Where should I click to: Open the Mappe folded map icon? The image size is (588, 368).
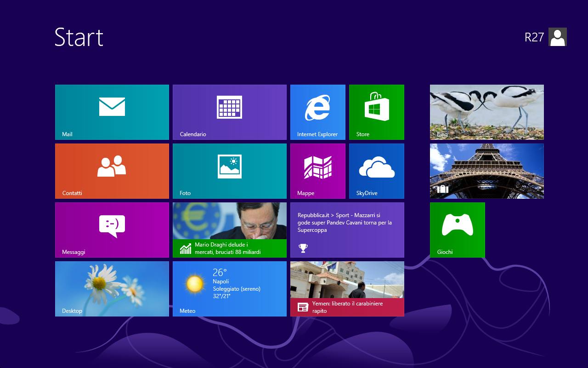click(x=318, y=167)
